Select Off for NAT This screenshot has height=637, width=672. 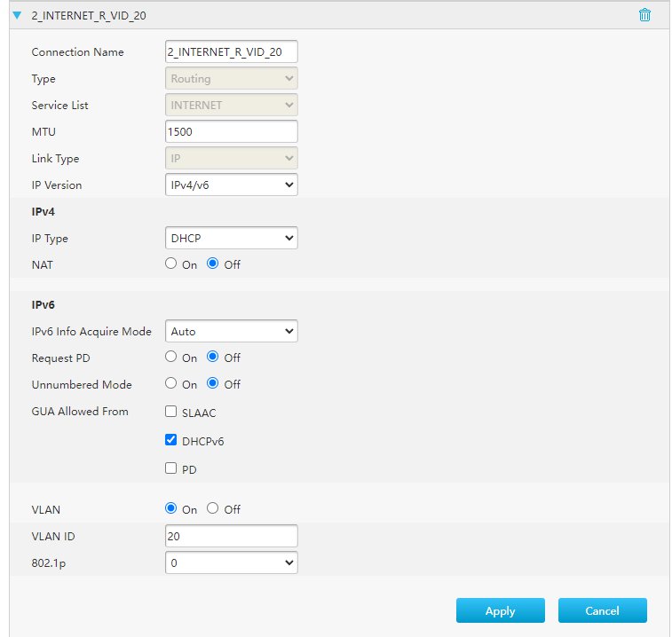pos(213,264)
